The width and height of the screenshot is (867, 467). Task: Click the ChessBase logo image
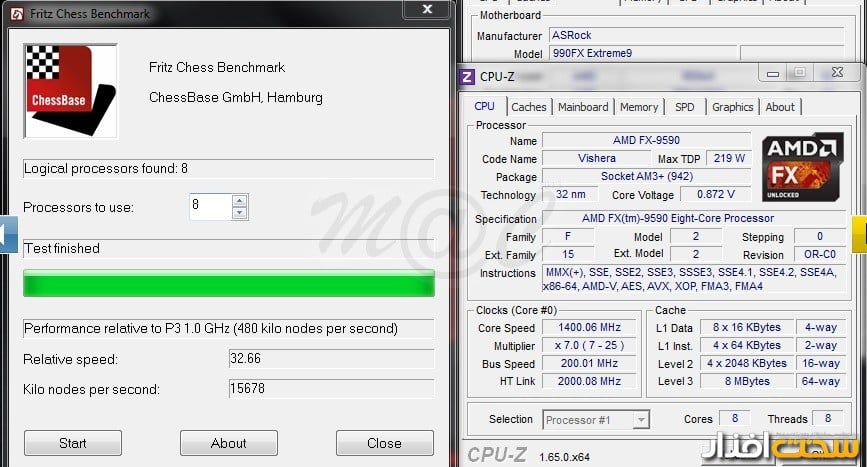(x=70, y=91)
